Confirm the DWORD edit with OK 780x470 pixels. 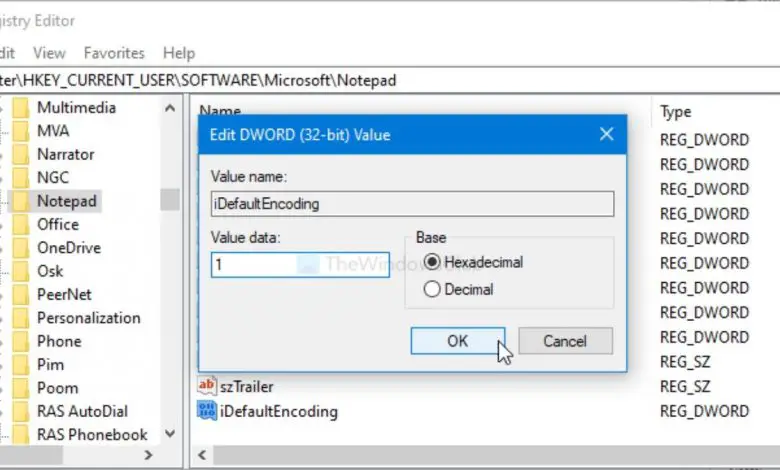(457, 340)
